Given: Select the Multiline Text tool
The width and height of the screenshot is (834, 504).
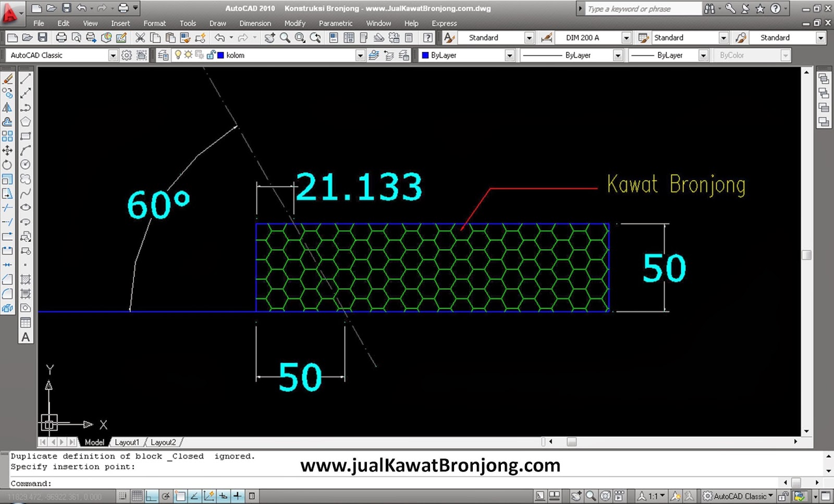Looking at the screenshot, I should pyautogui.click(x=25, y=337).
